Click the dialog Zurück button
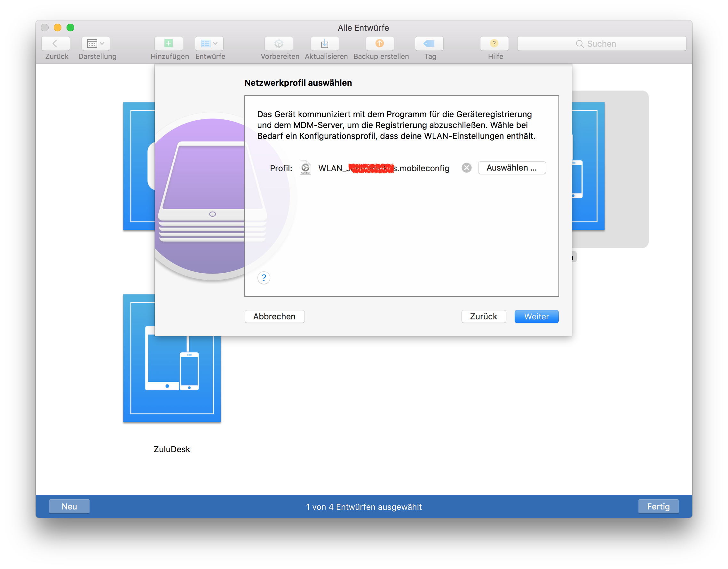Image resolution: width=728 pixels, height=569 pixels. (x=483, y=317)
